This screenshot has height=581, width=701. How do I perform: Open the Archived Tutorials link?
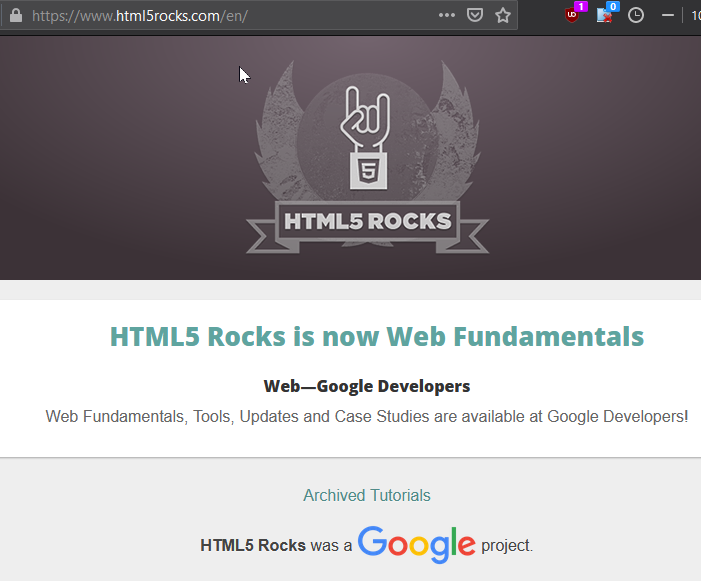point(367,495)
